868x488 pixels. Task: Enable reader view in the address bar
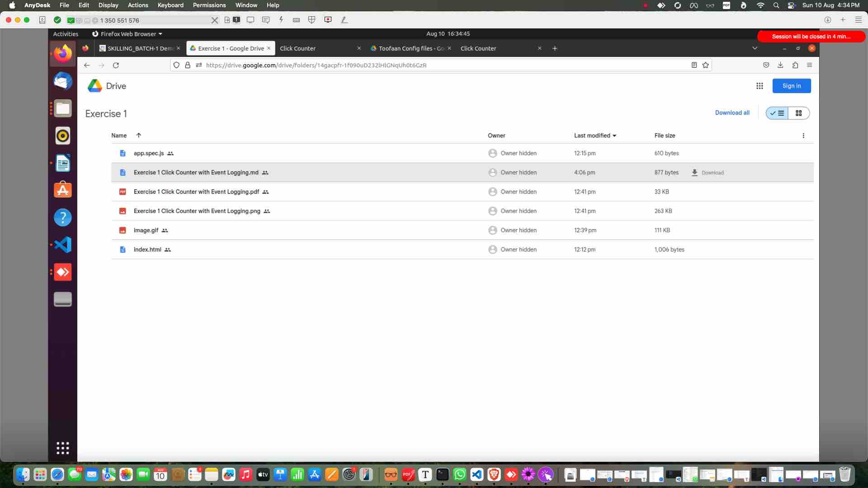pyautogui.click(x=694, y=65)
